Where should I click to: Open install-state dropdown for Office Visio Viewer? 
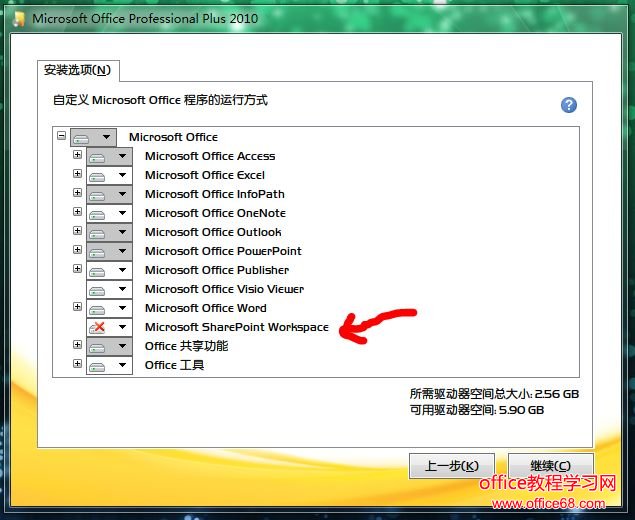click(109, 290)
